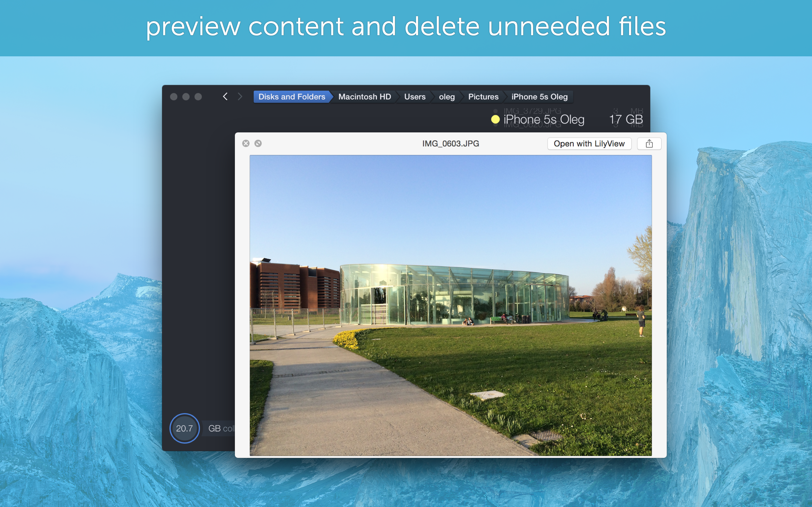Go back with the left arrow
This screenshot has height=507, width=812.
pyautogui.click(x=225, y=97)
